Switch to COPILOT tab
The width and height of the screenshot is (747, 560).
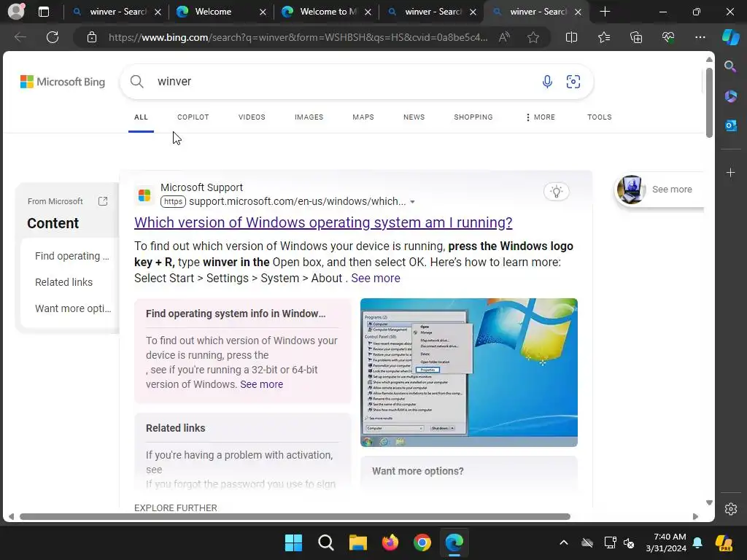[x=193, y=117]
